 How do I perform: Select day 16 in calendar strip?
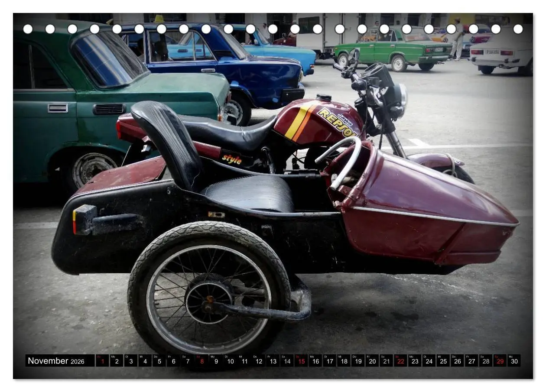point(315,360)
